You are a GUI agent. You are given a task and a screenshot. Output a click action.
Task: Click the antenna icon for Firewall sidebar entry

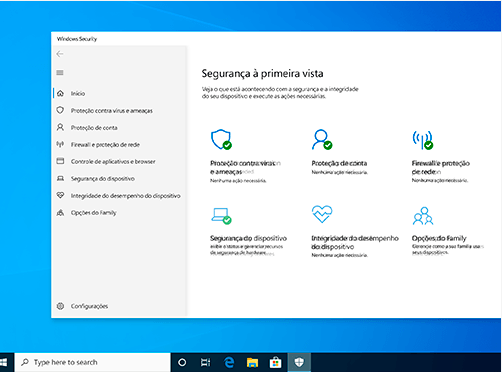click(x=60, y=144)
